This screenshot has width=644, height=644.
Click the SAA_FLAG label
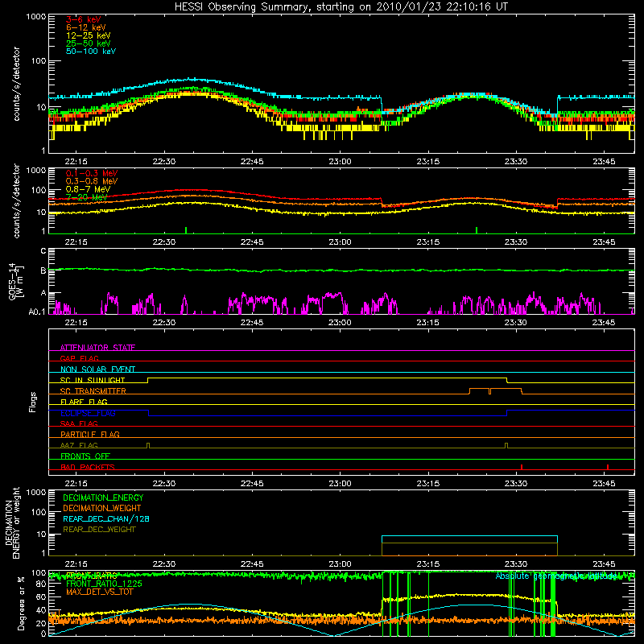coord(79,423)
